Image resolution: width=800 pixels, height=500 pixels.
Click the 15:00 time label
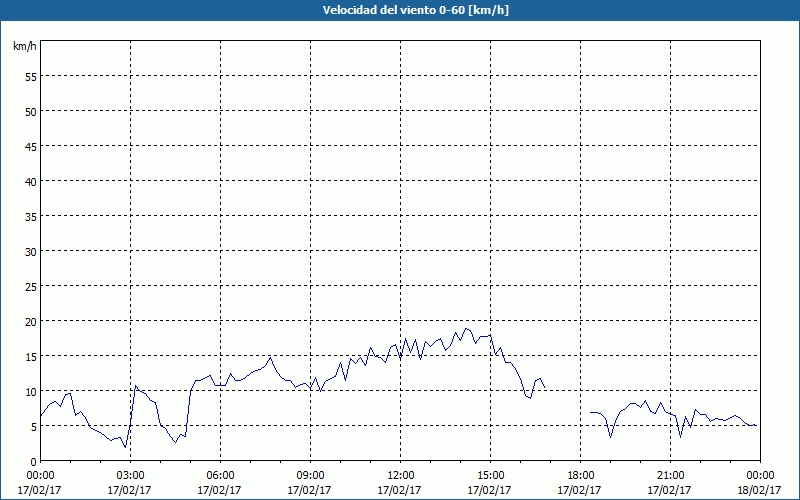click(x=490, y=476)
